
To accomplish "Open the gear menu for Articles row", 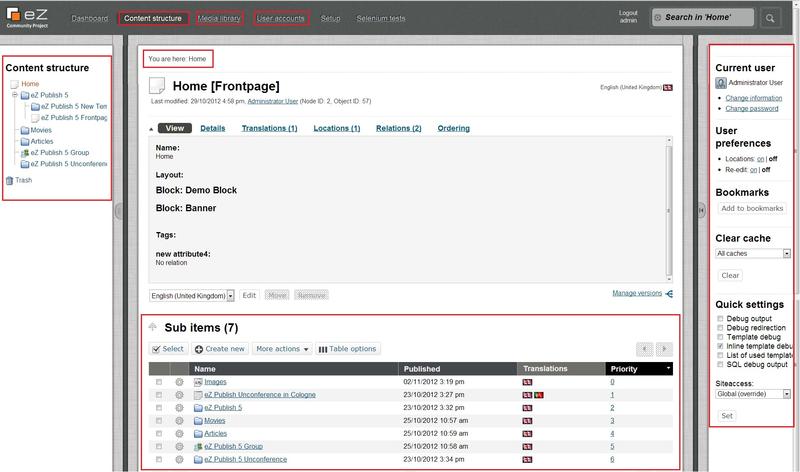I will [x=179, y=433].
